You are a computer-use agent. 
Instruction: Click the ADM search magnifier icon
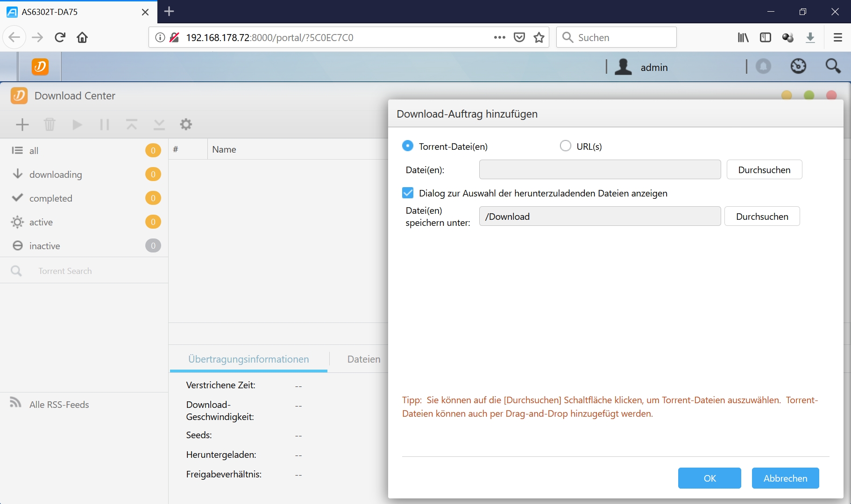[x=833, y=66]
